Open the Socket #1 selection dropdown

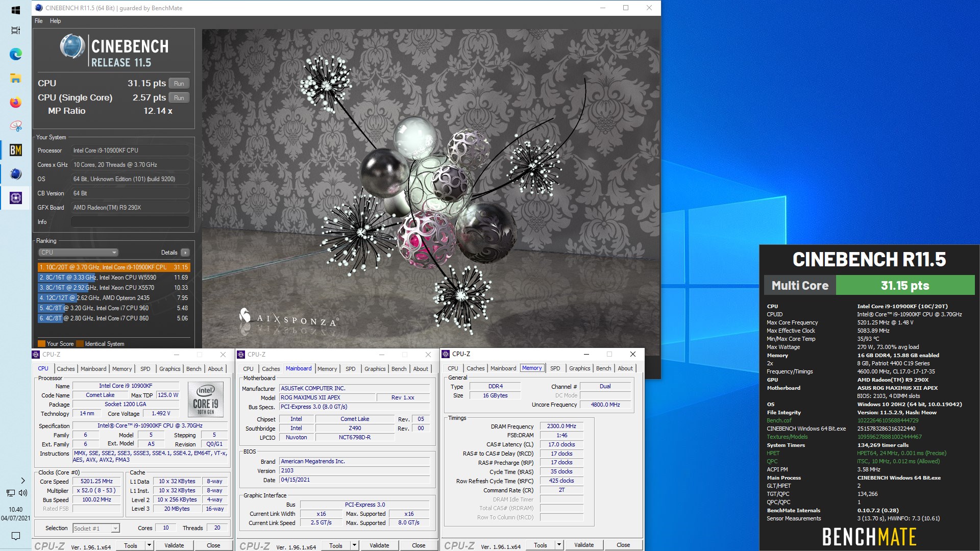(96, 528)
